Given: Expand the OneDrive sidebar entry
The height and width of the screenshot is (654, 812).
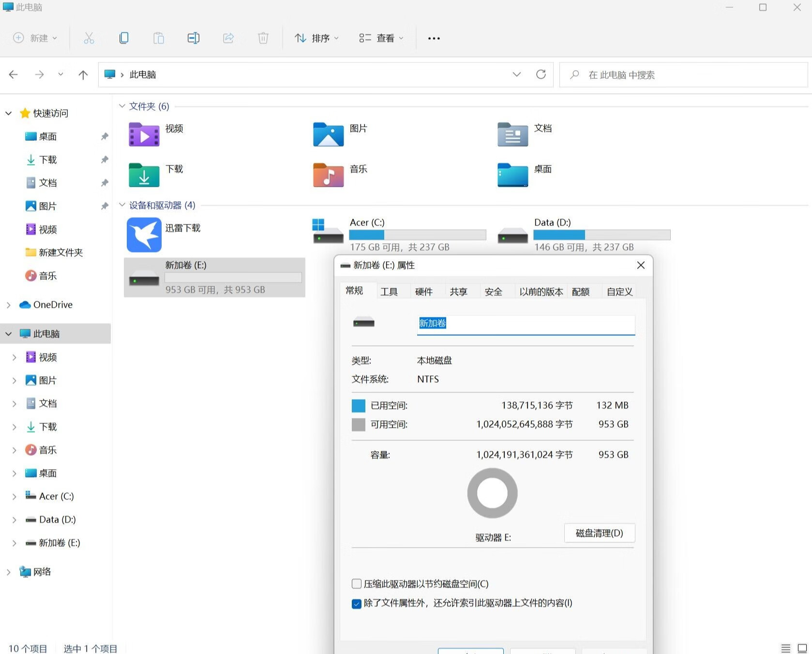Looking at the screenshot, I should pyautogui.click(x=8, y=305).
